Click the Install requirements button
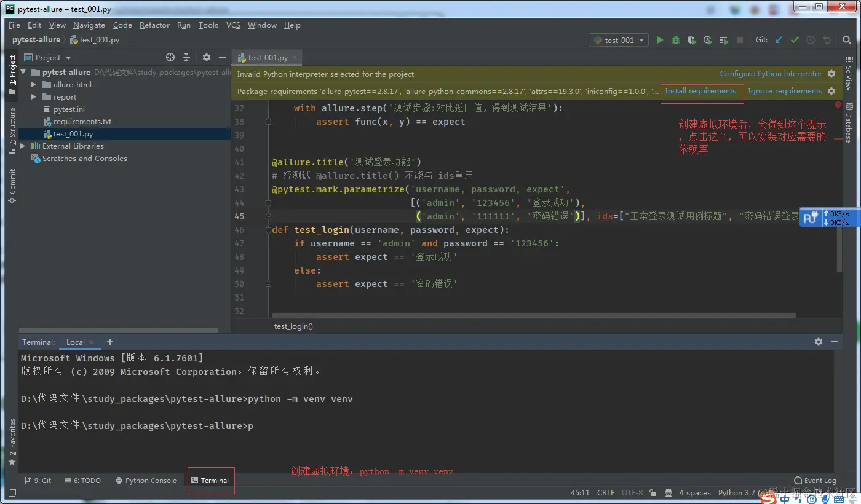 click(702, 90)
